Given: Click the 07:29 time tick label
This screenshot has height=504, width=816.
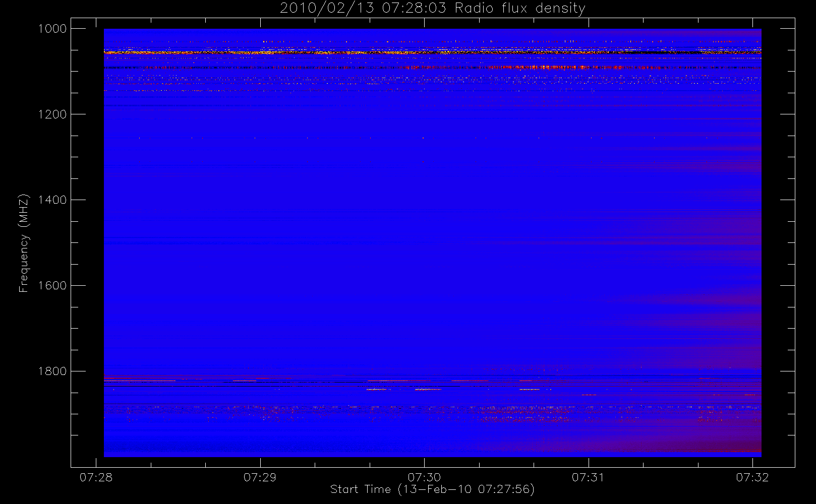Looking at the screenshot, I should 260,477.
